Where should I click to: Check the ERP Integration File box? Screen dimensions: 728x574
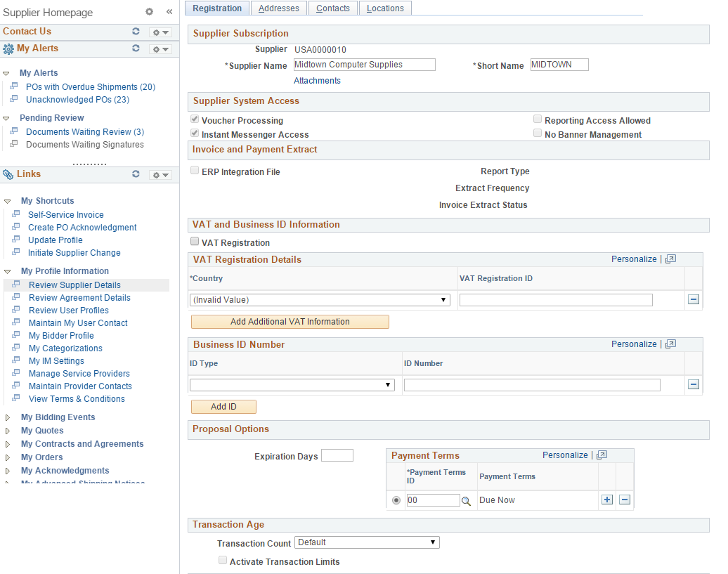(x=195, y=170)
